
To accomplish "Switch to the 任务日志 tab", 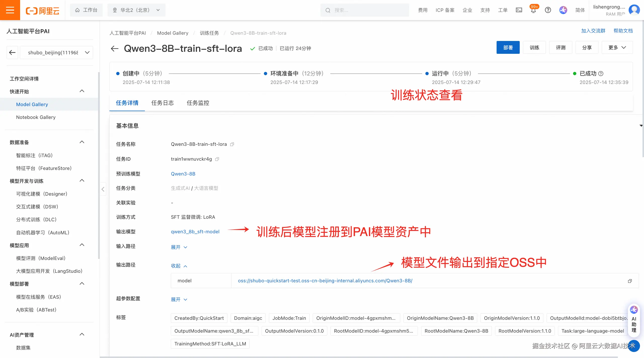I will (163, 103).
